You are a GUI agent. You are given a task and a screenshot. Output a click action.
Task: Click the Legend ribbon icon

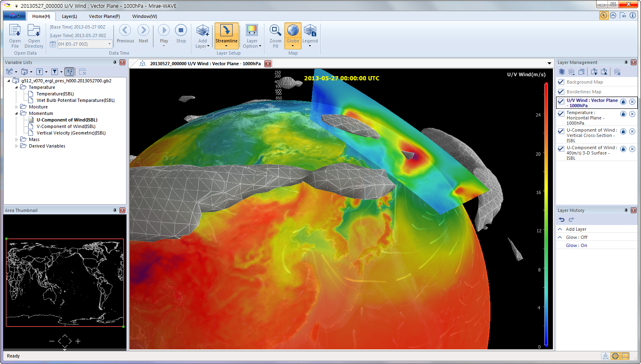coord(310,35)
